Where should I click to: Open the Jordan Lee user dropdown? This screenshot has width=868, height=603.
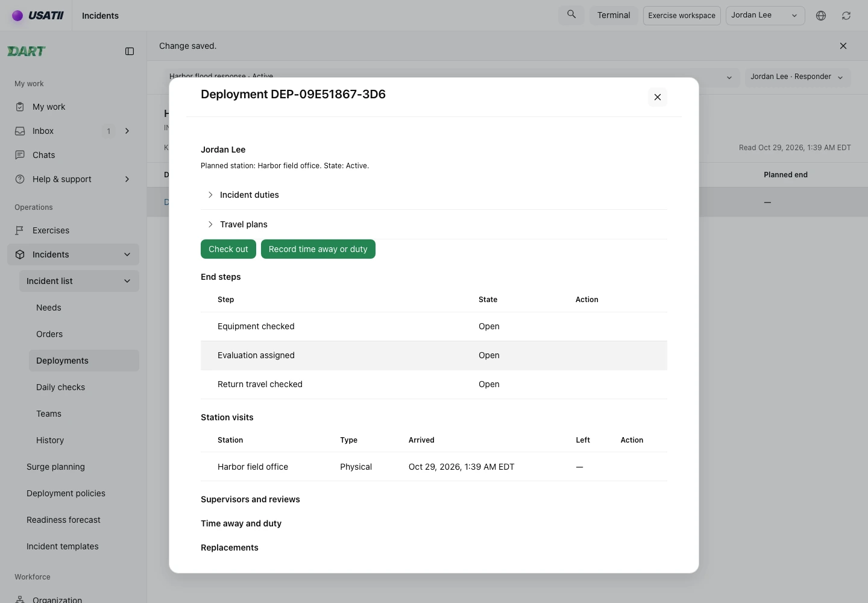(x=765, y=16)
